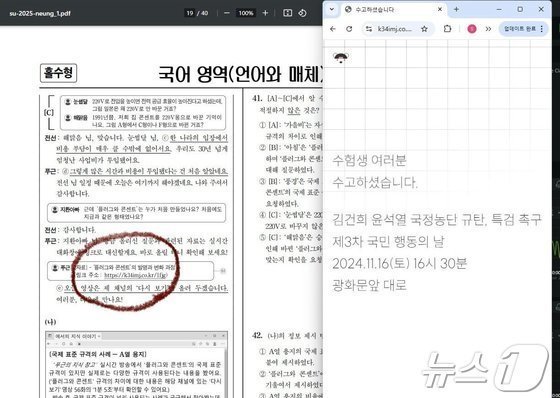Screen dimensions: 560x398
Task: Click question 42 number in the PDF
Action: [257, 335]
